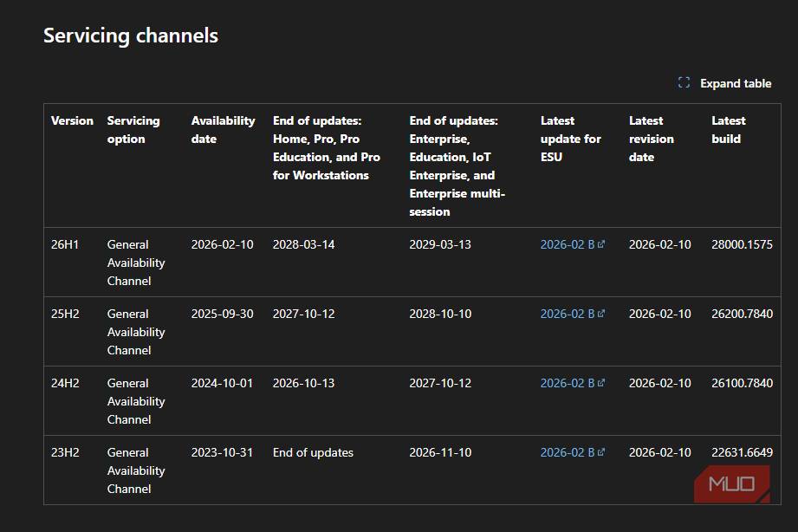Click the 28000.1575 build cell
798x532 pixels.
742,244
